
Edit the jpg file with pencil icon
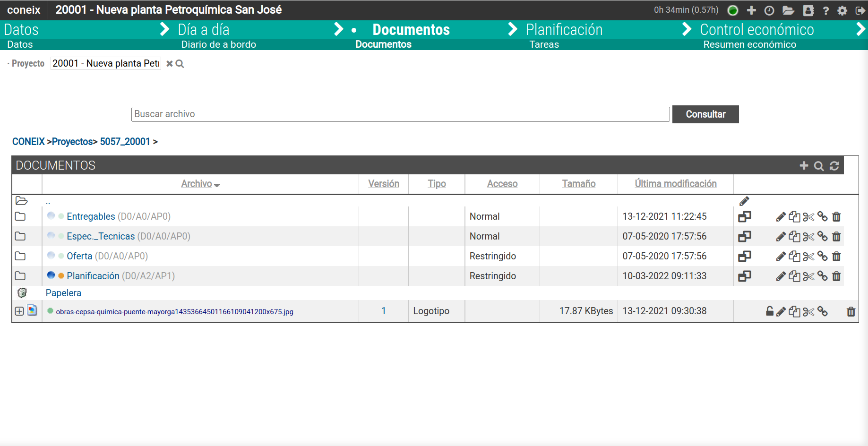tap(781, 311)
